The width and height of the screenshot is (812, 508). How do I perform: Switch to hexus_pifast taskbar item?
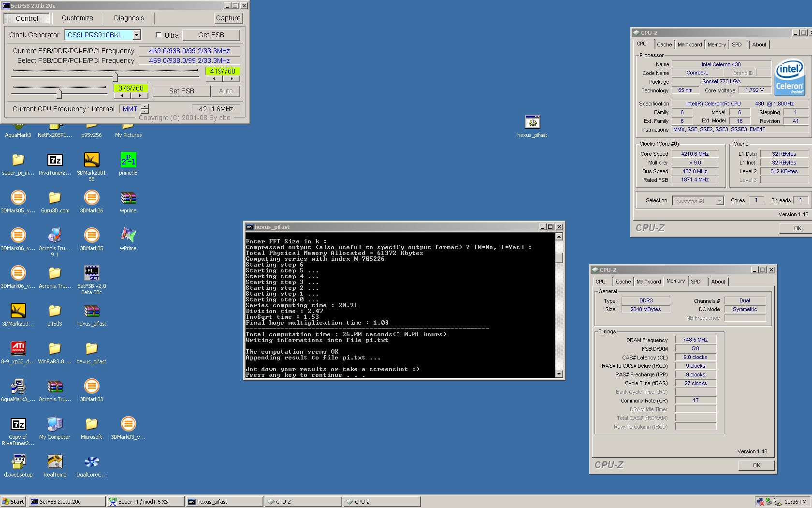coord(224,502)
